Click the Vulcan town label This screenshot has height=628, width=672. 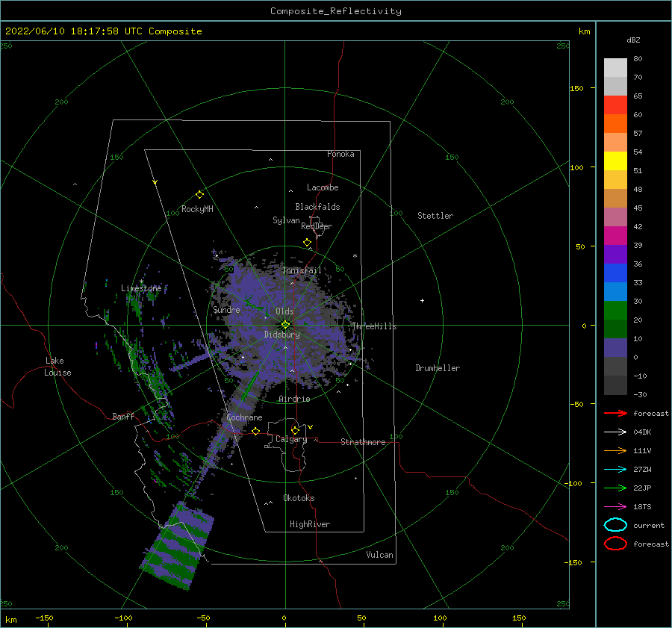[379, 555]
